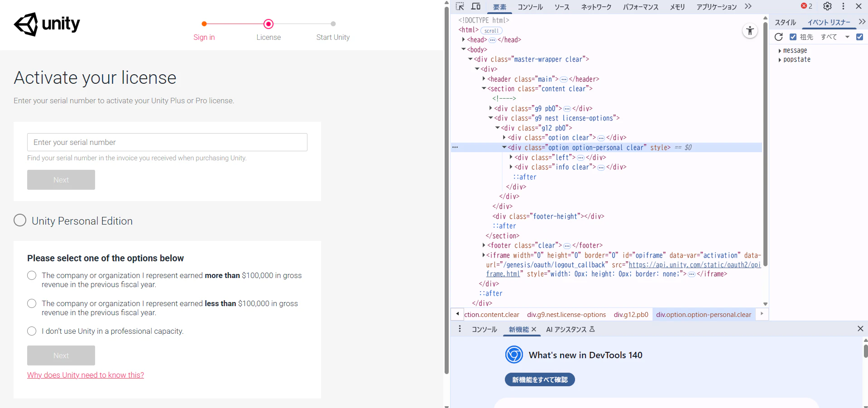This screenshot has height=408, width=868.
Task: Click the 新機能をすべて確認 button
Action: click(x=540, y=379)
